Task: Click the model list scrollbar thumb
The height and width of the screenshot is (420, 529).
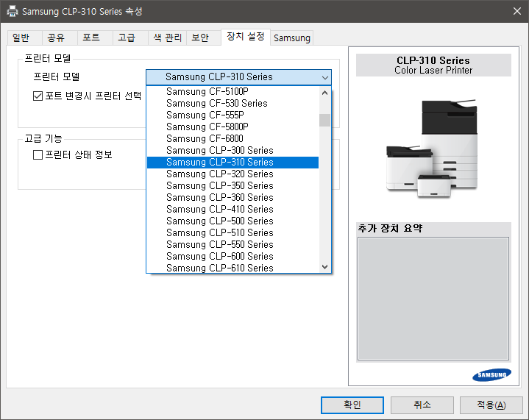Action: (x=324, y=120)
